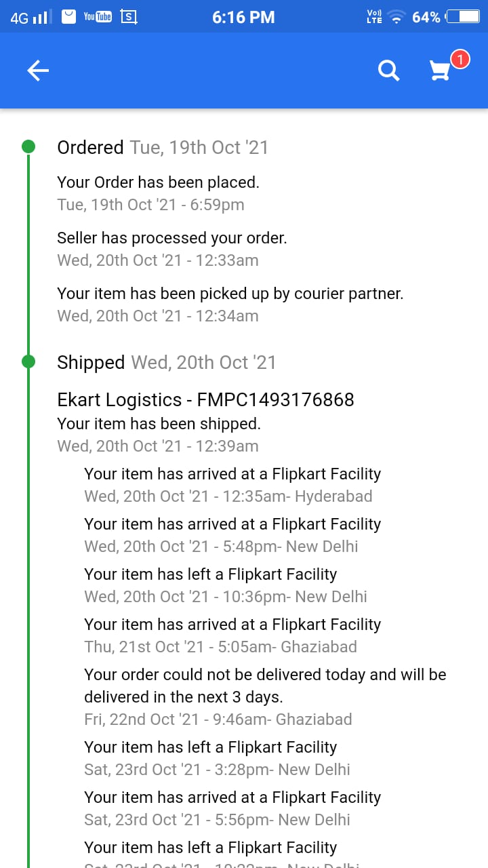The width and height of the screenshot is (488, 868).
Task: Tap the Flipkart bag notification icon
Action: 68,17
